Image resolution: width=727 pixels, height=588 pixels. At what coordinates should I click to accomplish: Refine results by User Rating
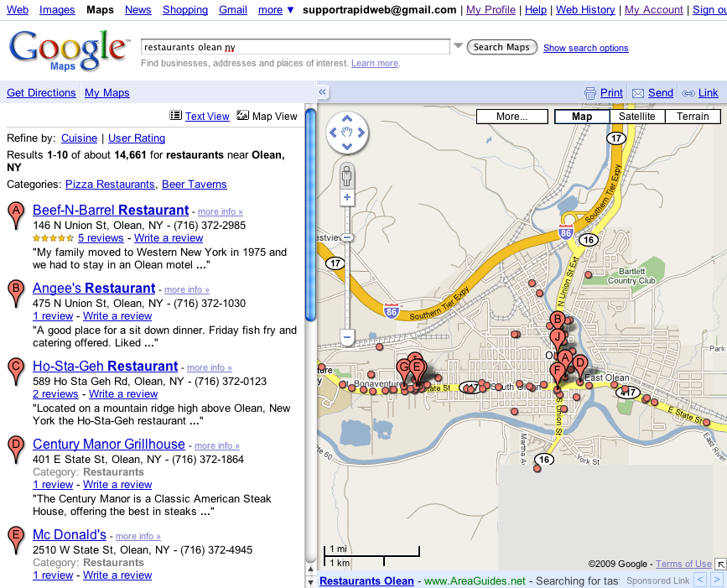tap(137, 138)
